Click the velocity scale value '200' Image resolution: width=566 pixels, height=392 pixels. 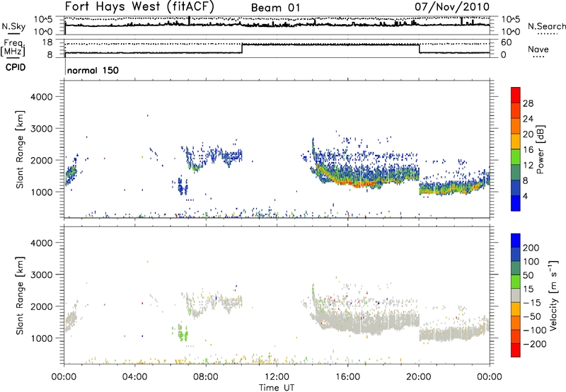(x=531, y=248)
